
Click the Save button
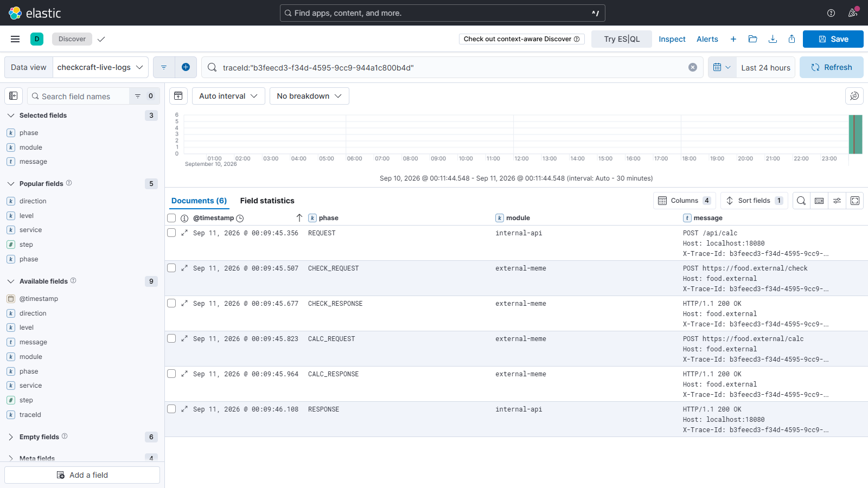pyautogui.click(x=833, y=39)
